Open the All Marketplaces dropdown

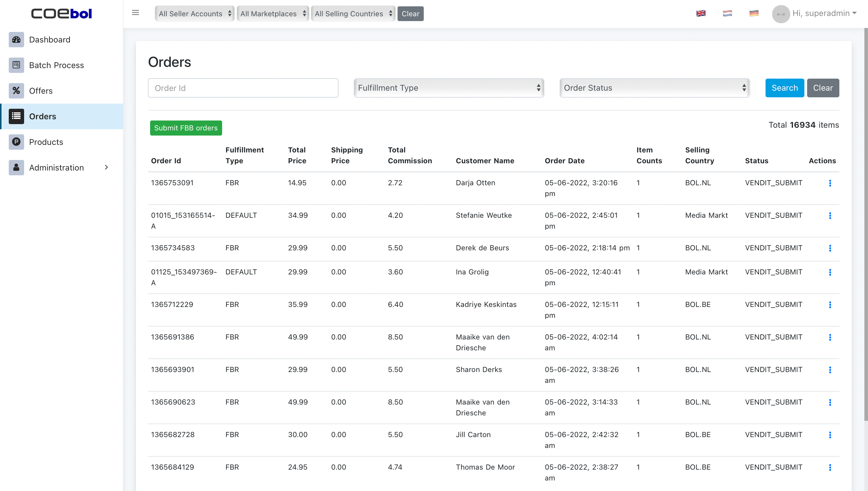[x=272, y=14]
